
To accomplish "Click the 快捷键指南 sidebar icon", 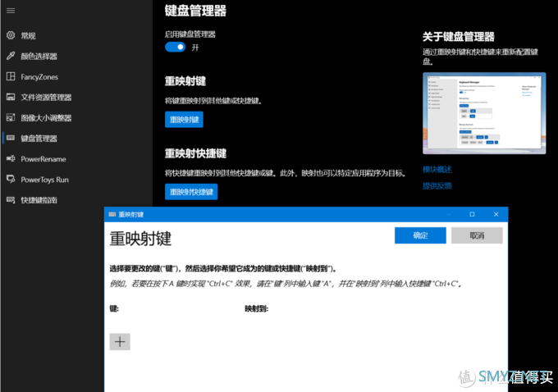I will click(11, 200).
